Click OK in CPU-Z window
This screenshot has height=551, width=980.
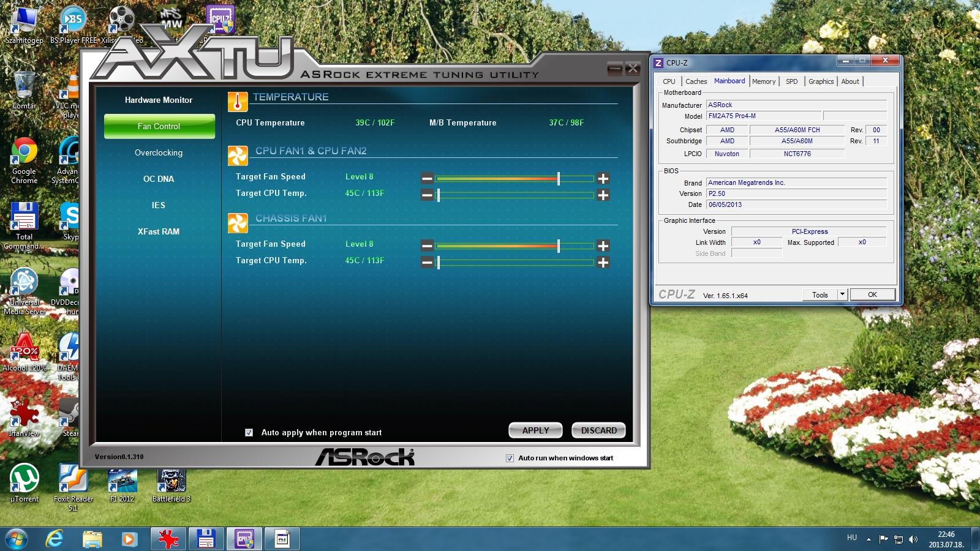click(x=872, y=294)
